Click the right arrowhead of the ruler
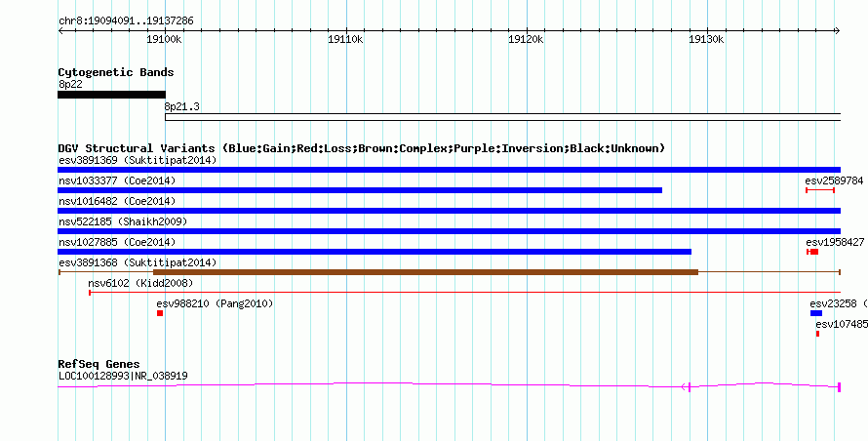This screenshot has width=868, height=441. 838,31
